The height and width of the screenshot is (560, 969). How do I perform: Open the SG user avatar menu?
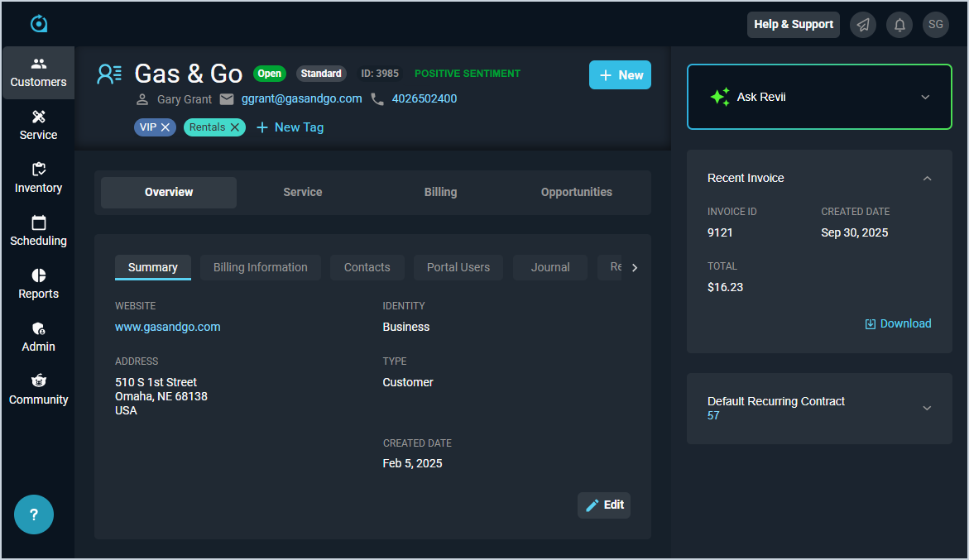[936, 25]
